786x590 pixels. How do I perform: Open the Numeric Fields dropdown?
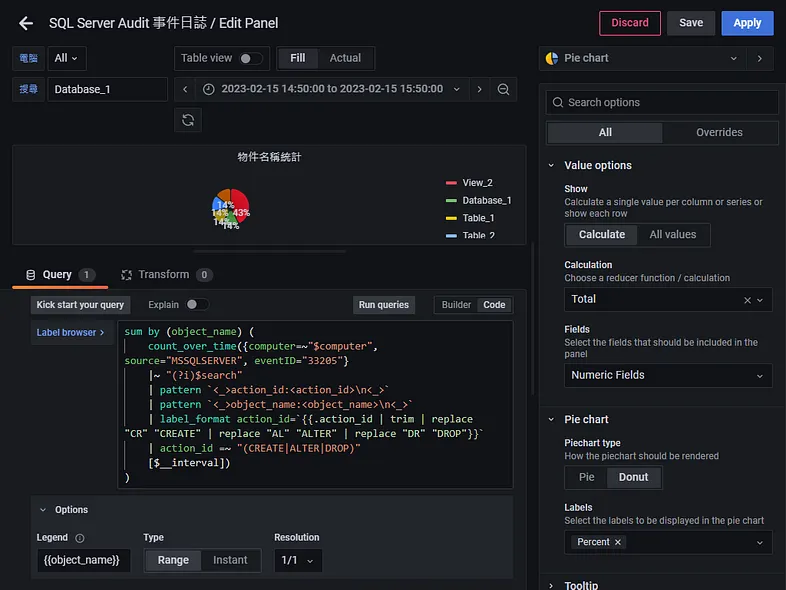[x=668, y=375]
